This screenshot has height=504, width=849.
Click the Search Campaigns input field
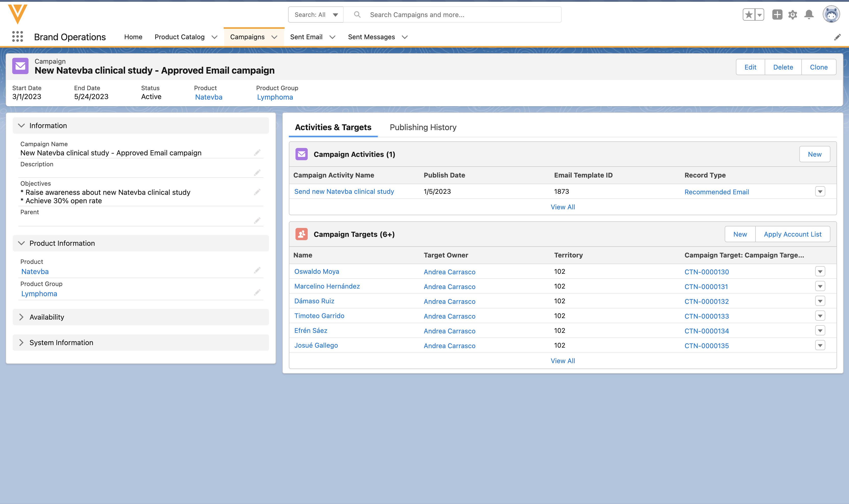coord(462,15)
